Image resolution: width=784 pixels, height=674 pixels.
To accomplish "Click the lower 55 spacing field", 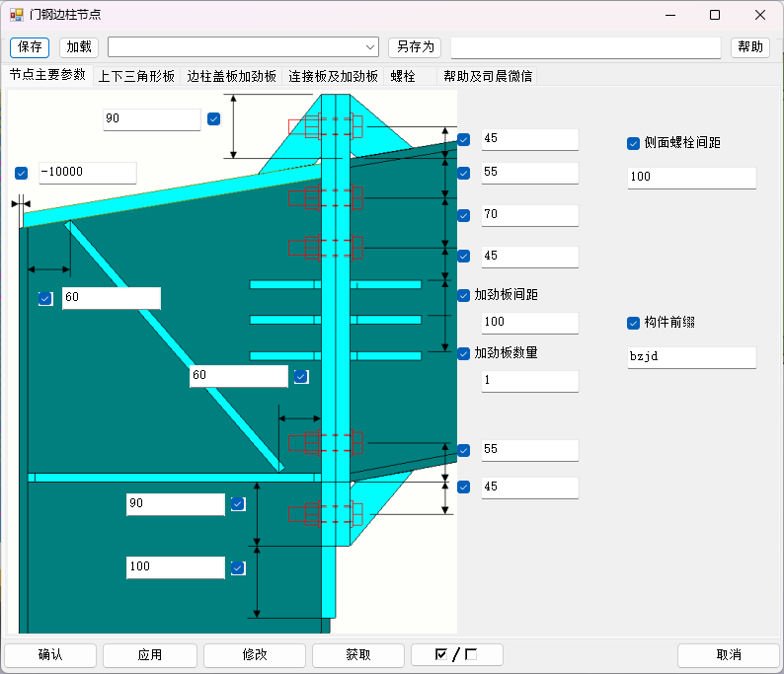I will [530, 450].
